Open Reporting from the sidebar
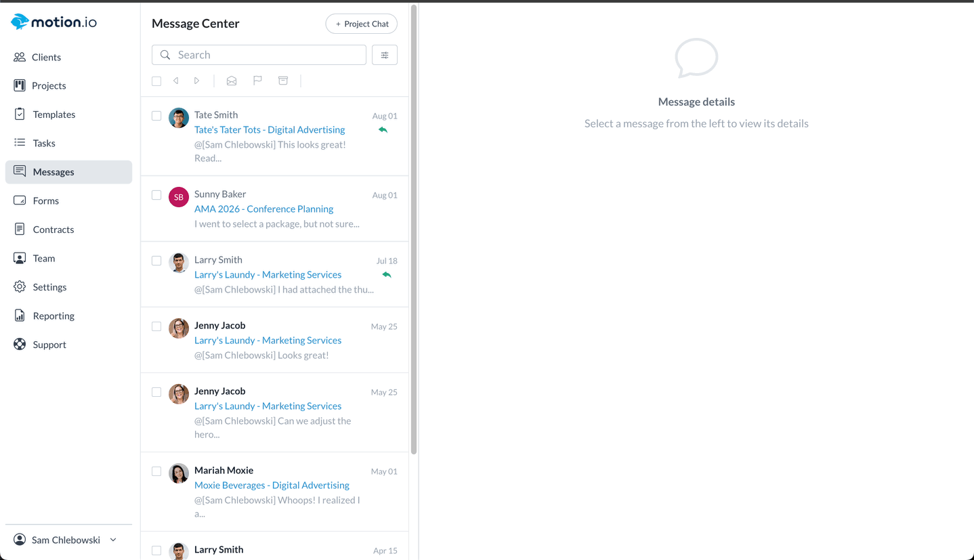 point(54,316)
